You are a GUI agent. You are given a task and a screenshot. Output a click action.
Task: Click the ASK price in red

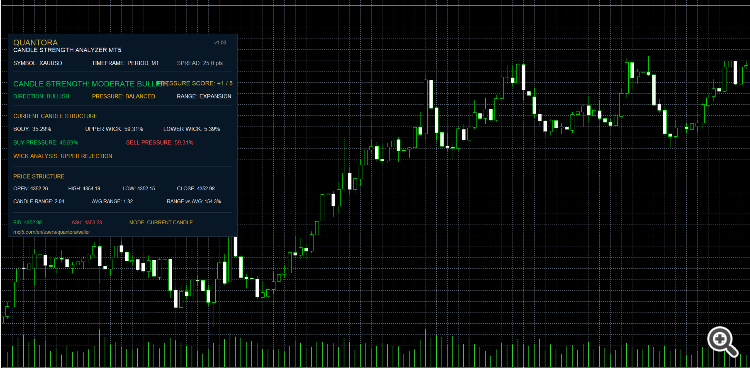(87, 223)
